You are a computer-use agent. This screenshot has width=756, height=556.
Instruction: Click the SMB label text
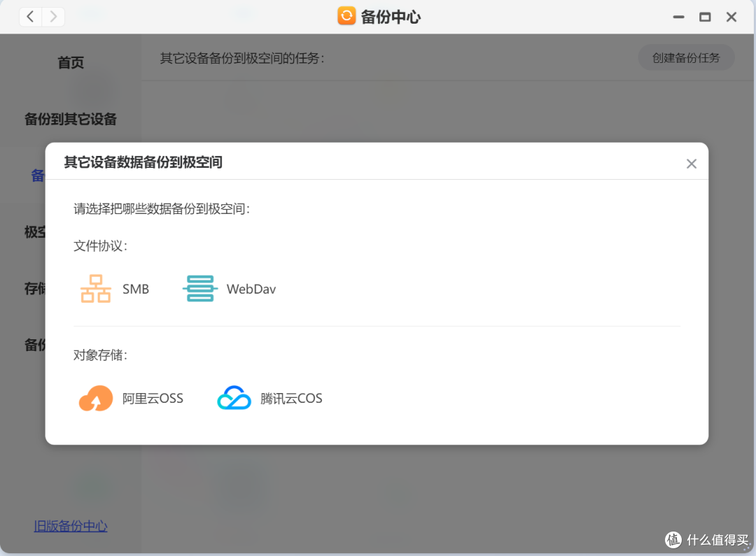[136, 289]
